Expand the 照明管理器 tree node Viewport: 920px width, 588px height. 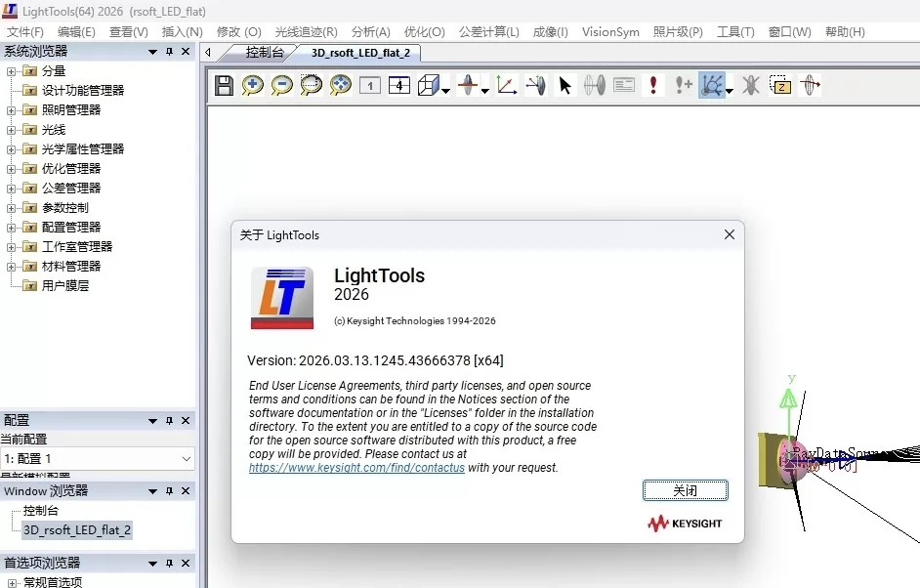(x=11, y=110)
